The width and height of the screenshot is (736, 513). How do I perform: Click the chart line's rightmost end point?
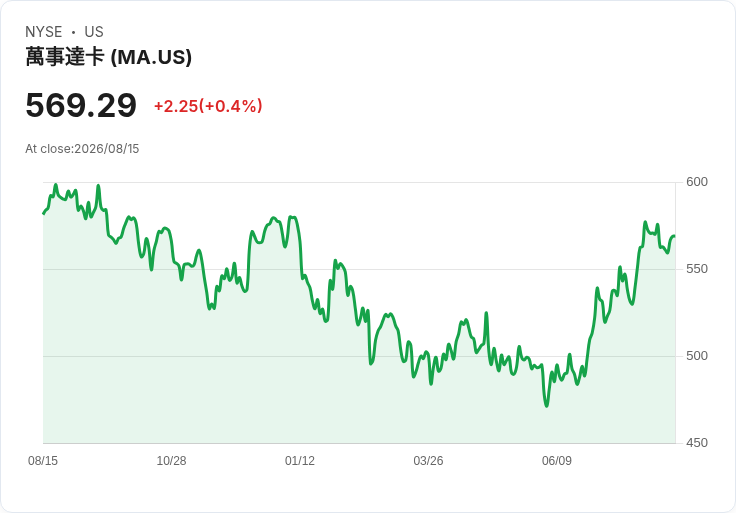[674, 236]
